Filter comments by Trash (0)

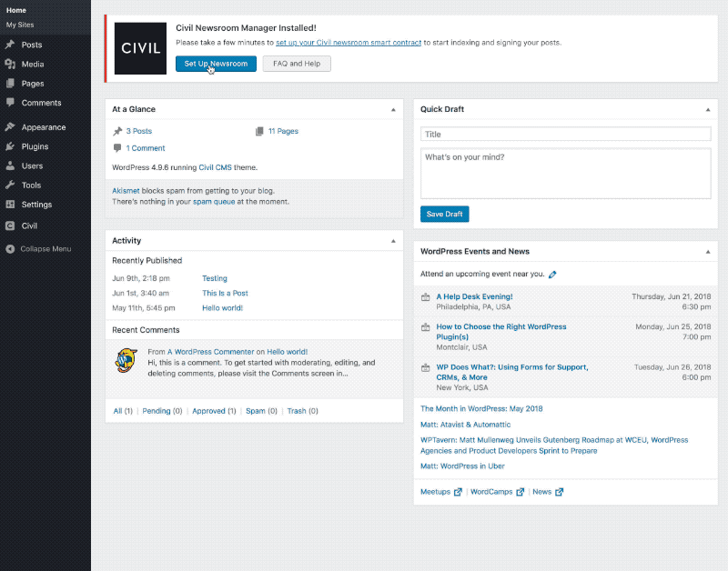pyautogui.click(x=302, y=411)
